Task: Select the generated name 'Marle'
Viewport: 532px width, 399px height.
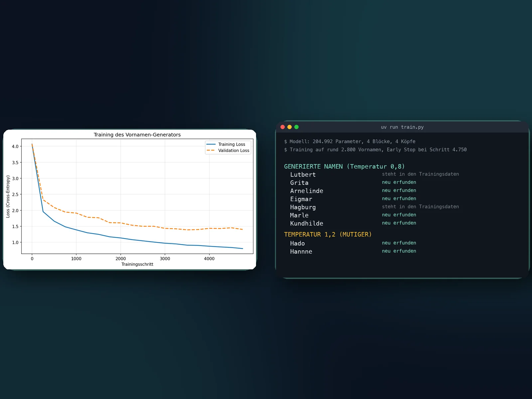Action: [x=299, y=215]
